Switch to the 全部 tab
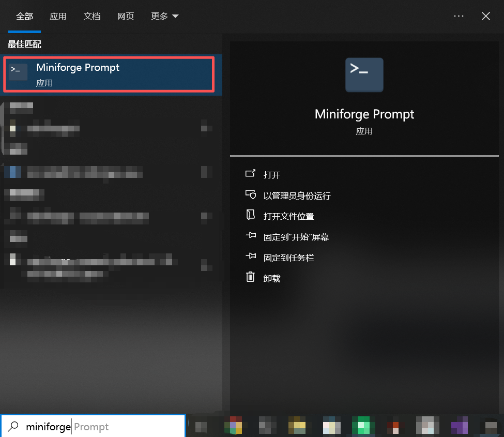 pos(24,17)
